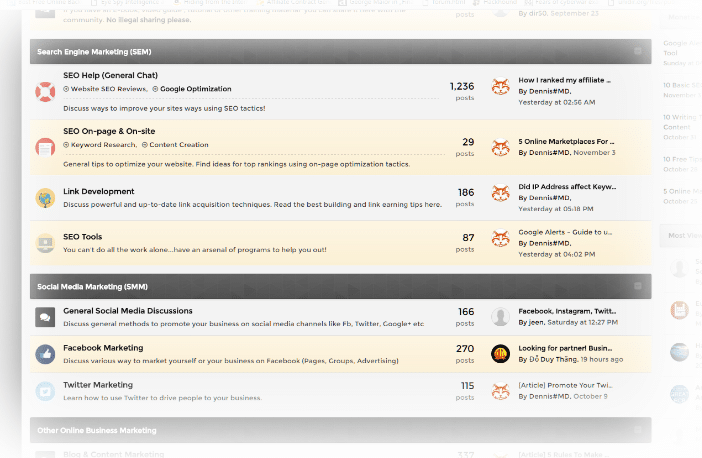Click 'Yesterday at 05:18 PM' timestamp

click(556, 209)
